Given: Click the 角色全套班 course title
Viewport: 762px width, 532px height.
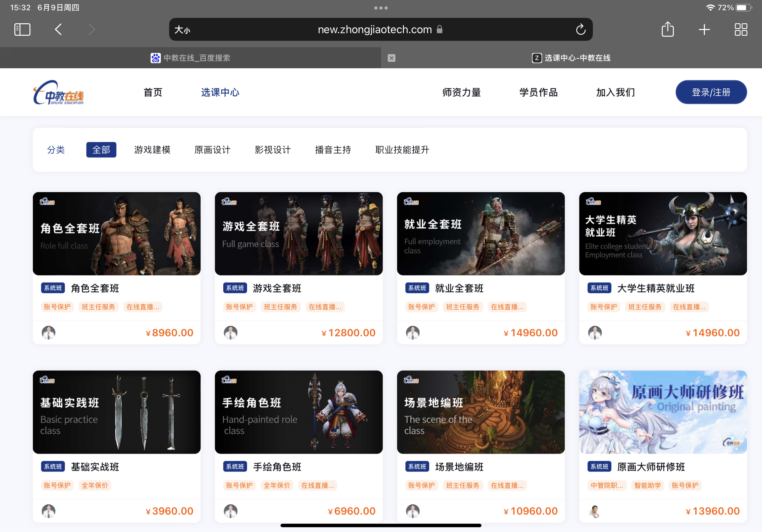Looking at the screenshot, I should point(95,288).
